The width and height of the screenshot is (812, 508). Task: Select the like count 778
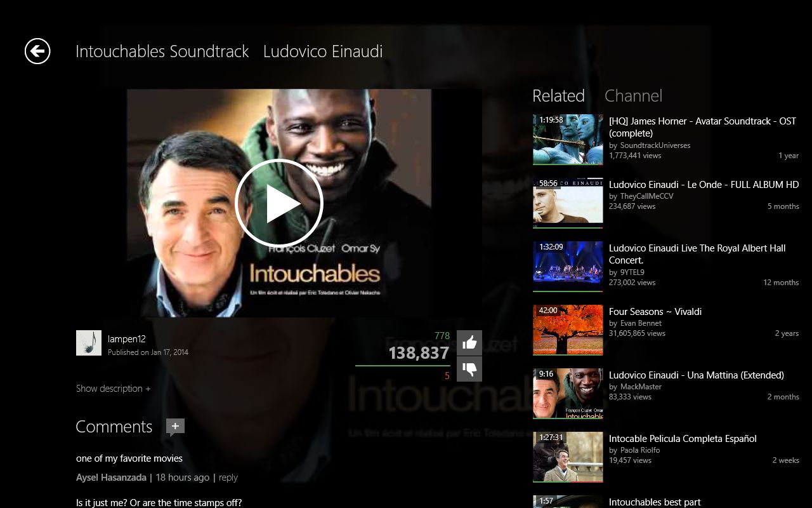coord(442,336)
